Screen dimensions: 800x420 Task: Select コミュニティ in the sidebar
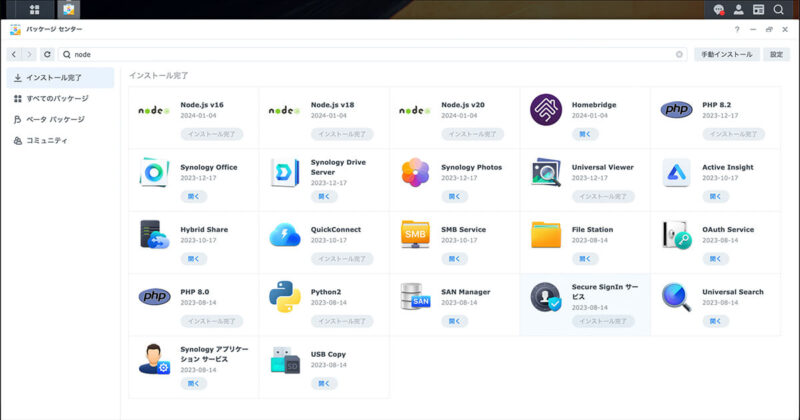click(x=60, y=140)
